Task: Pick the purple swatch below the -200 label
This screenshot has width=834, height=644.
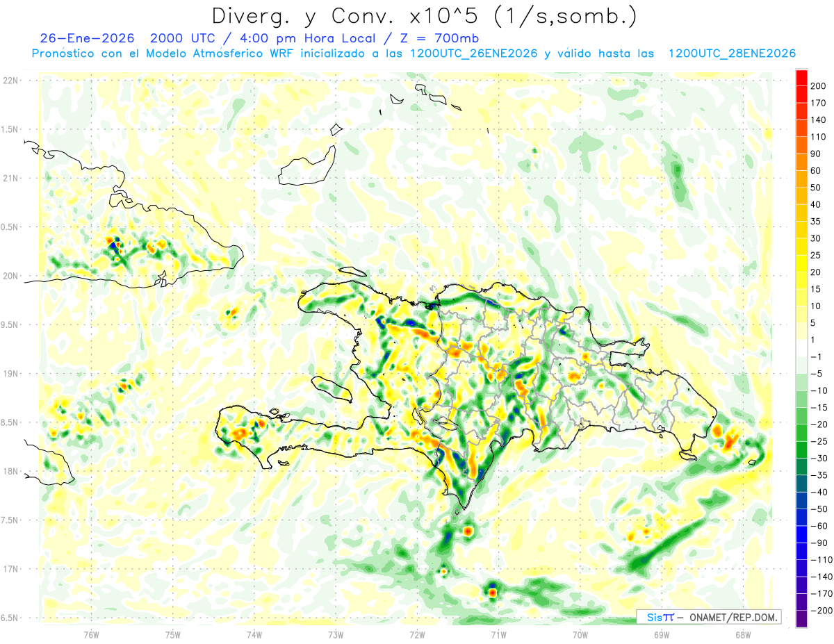Action: pos(801,618)
